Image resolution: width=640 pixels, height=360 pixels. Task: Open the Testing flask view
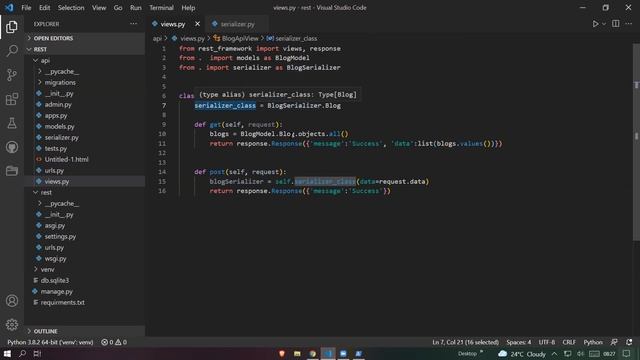click(12, 123)
